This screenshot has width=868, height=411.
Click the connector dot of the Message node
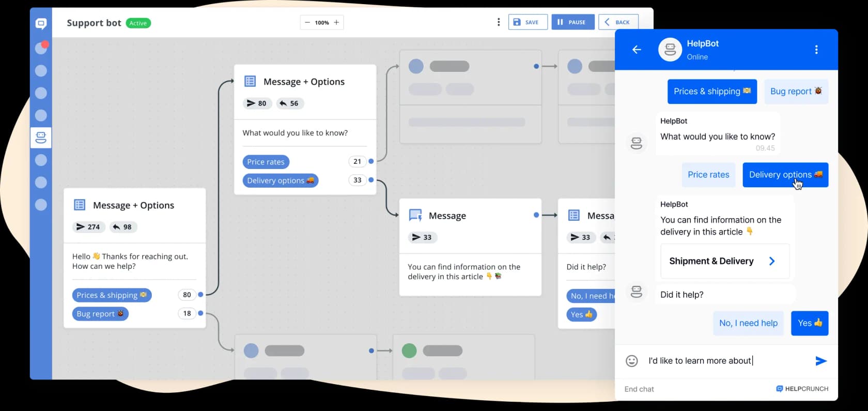[536, 215]
